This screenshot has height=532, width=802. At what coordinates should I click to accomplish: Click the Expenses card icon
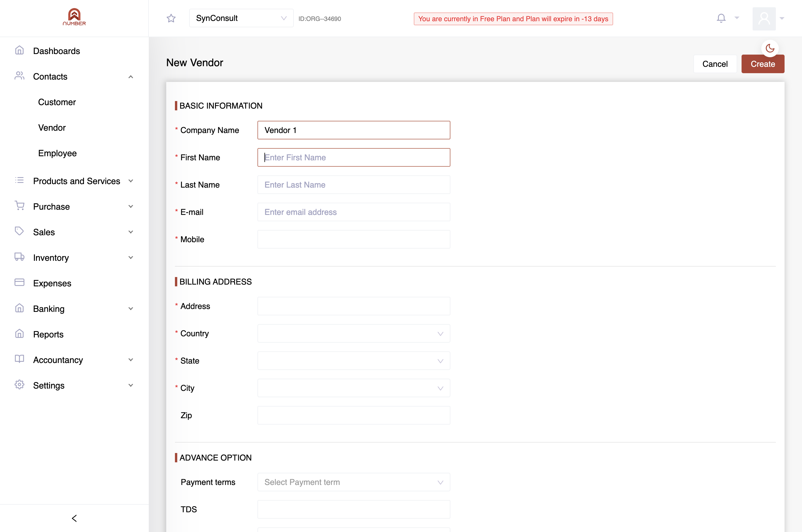19,283
